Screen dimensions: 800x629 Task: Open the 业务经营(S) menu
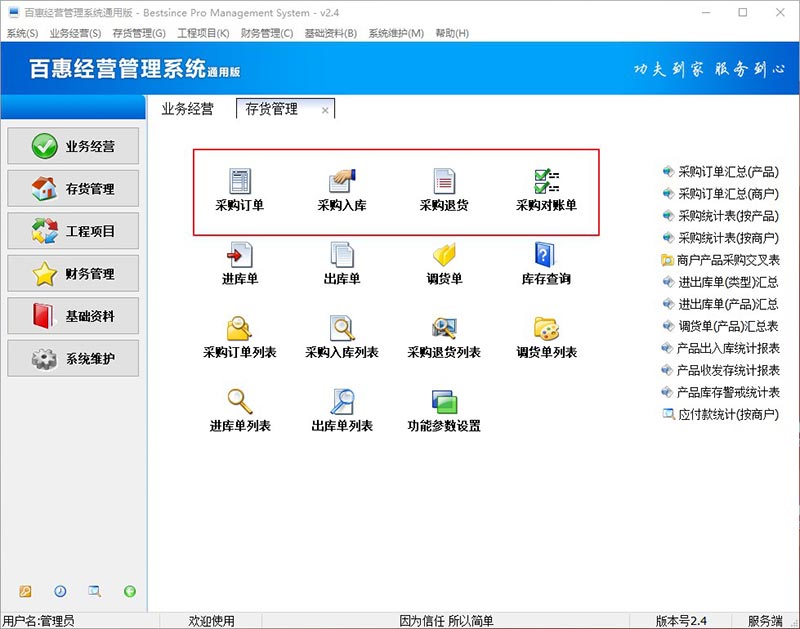[75, 33]
